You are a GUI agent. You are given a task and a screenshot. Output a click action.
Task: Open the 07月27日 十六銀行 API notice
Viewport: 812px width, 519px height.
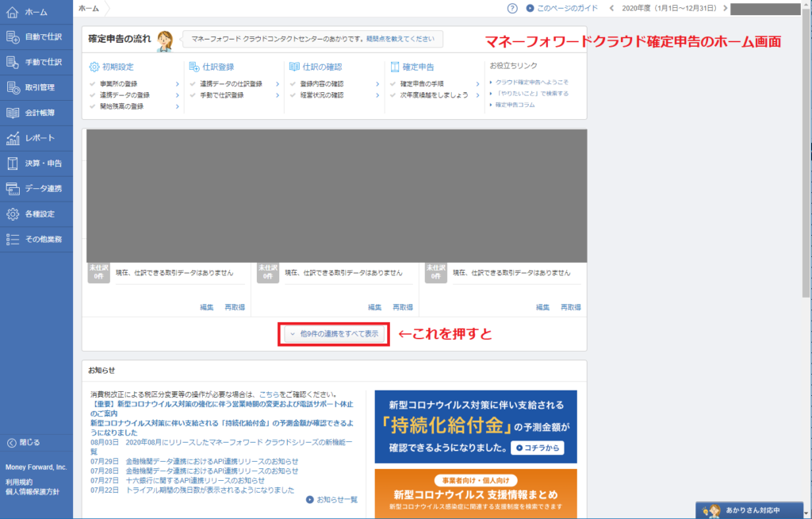click(178, 481)
